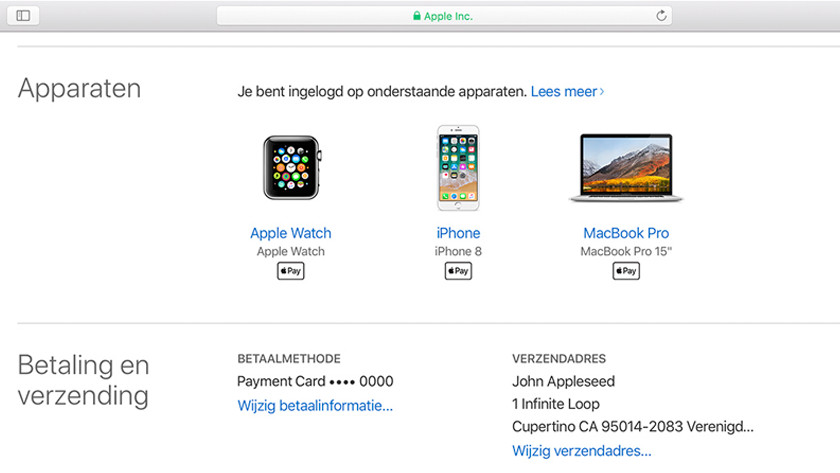
Task: Click the green padlock in address bar
Action: point(416,16)
